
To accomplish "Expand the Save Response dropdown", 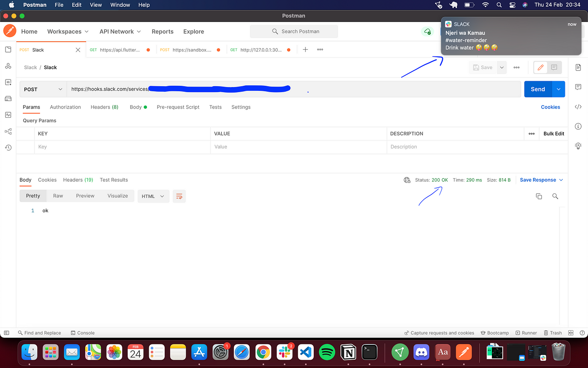I will click(x=561, y=180).
